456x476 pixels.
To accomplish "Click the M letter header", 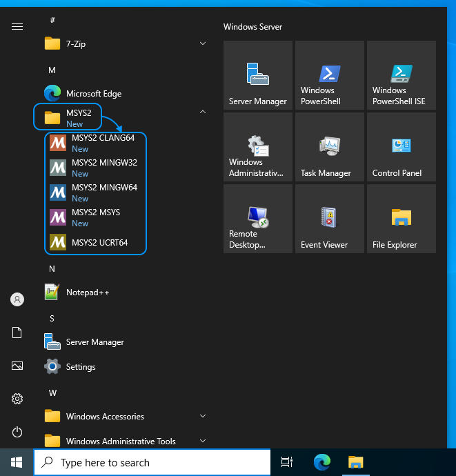I will pos(52,70).
